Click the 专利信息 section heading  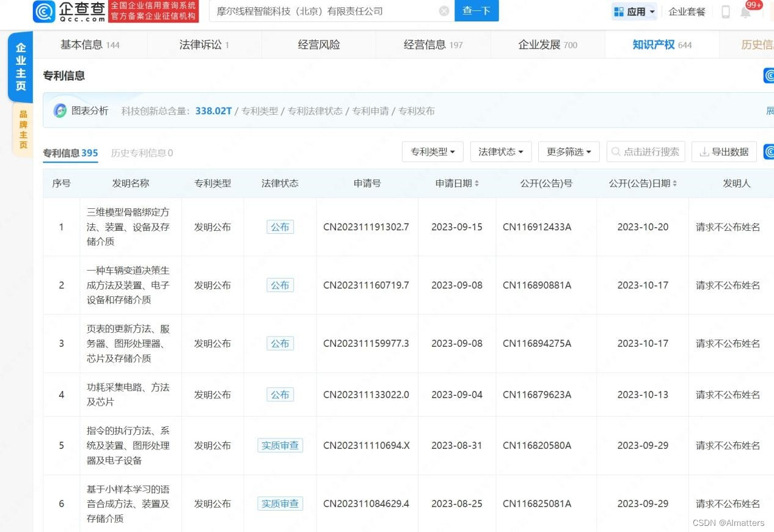click(64, 76)
